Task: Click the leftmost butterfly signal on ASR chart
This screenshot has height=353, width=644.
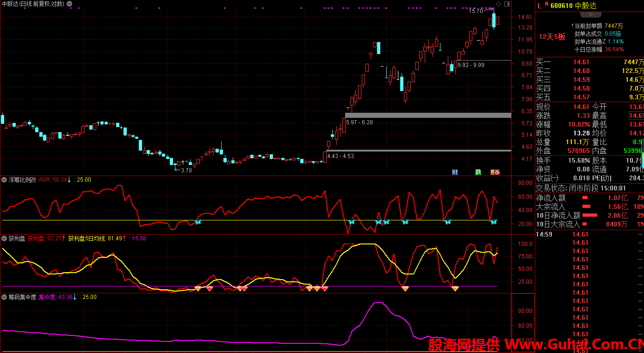Action: coord(198,222)
